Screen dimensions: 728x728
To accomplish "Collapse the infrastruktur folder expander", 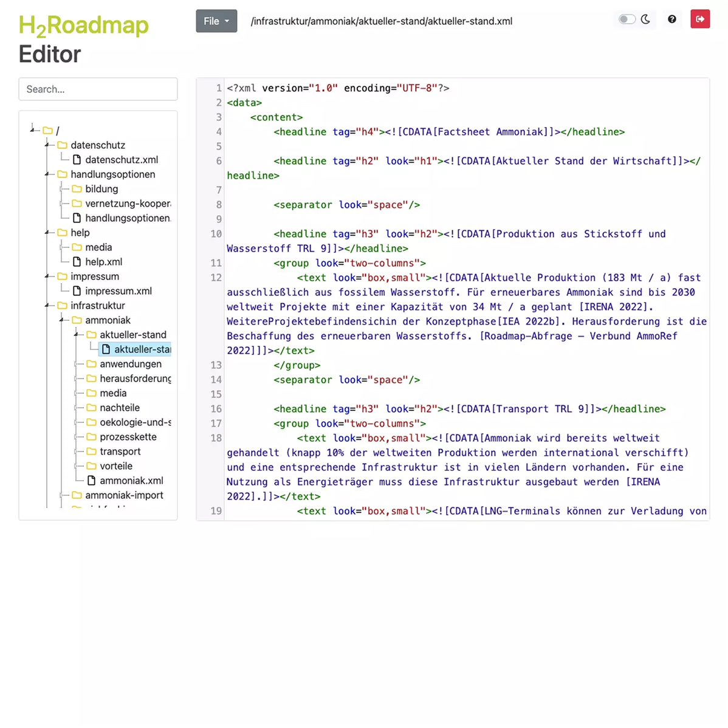I will [x=47, y=305].
